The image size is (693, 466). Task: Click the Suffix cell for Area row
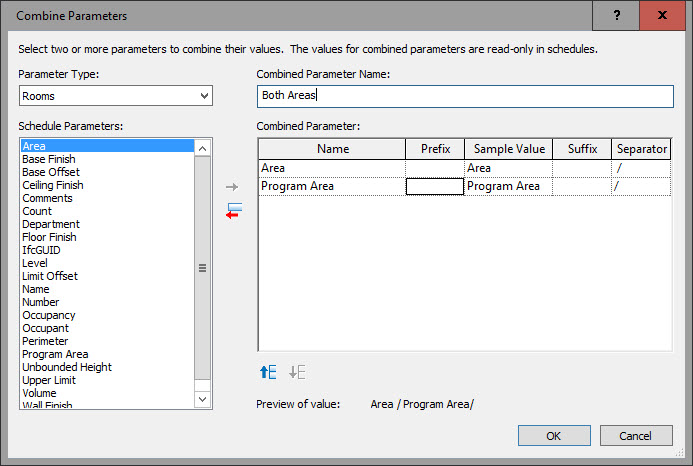coord(582,168)
